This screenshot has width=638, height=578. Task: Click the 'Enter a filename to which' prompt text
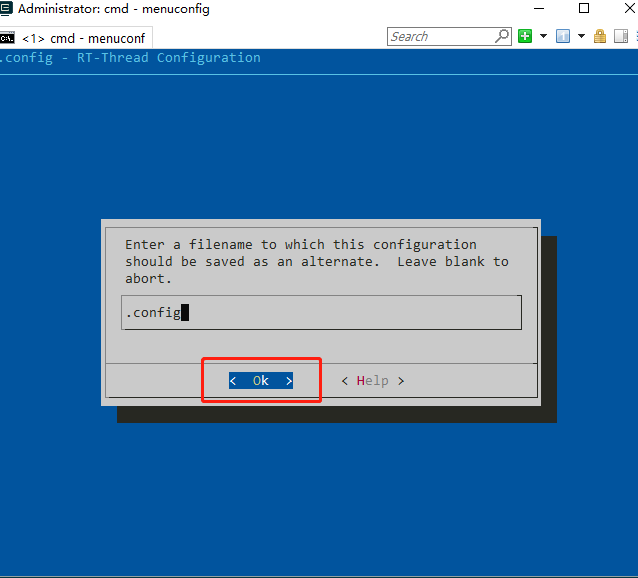click(x=225, y=244)
